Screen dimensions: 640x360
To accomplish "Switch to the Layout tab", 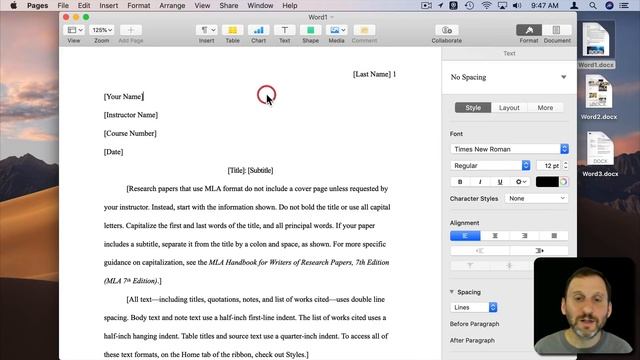I will (x=509, y=108).
